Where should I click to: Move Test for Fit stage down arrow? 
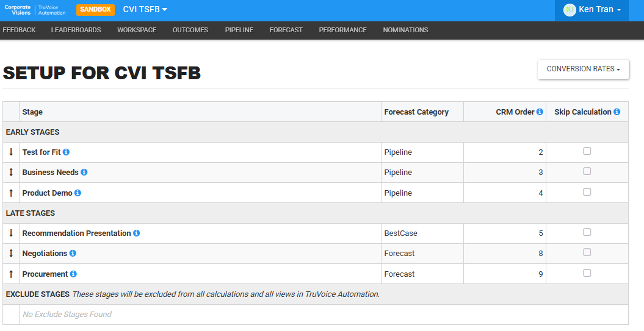coord(11,152)
